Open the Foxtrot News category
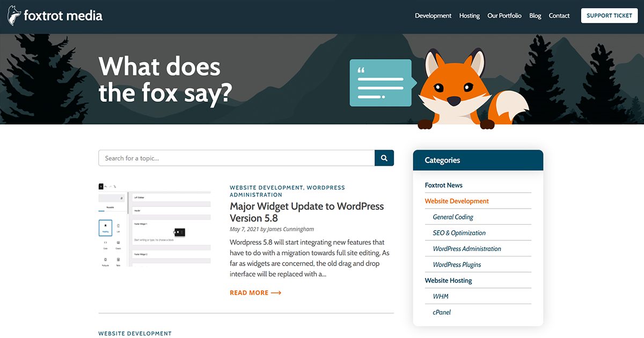The width and height of the screenshot is (644, 338). click(x=443, y=185)
